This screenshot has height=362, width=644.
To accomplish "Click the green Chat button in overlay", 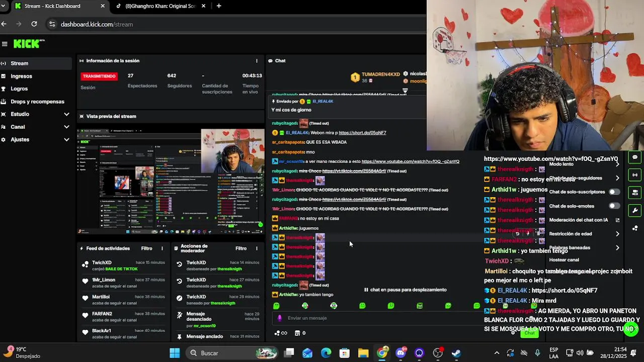I will [x=529, y=333].
